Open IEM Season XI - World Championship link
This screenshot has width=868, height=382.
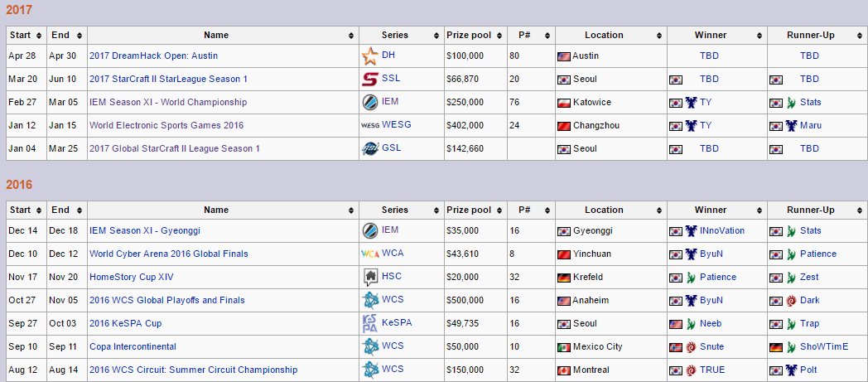point(168,103)
